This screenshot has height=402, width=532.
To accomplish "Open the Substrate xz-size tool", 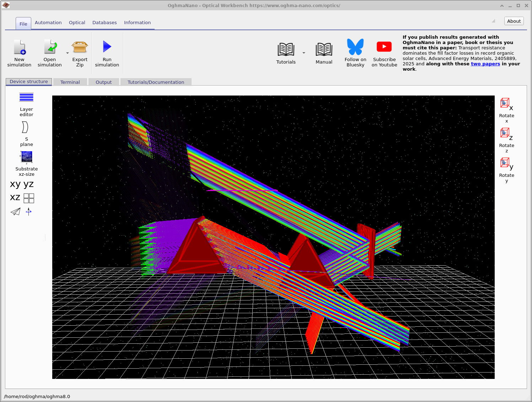I will click(26, 157).
